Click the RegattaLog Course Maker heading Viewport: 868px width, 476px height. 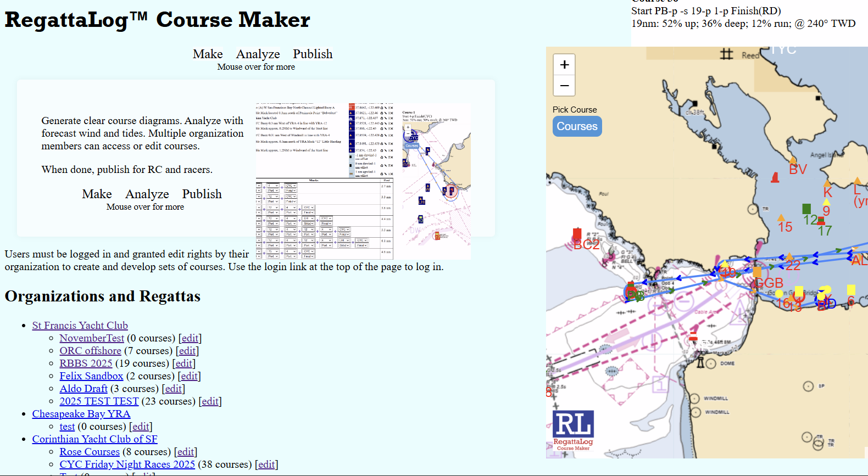tap(158, 20)
